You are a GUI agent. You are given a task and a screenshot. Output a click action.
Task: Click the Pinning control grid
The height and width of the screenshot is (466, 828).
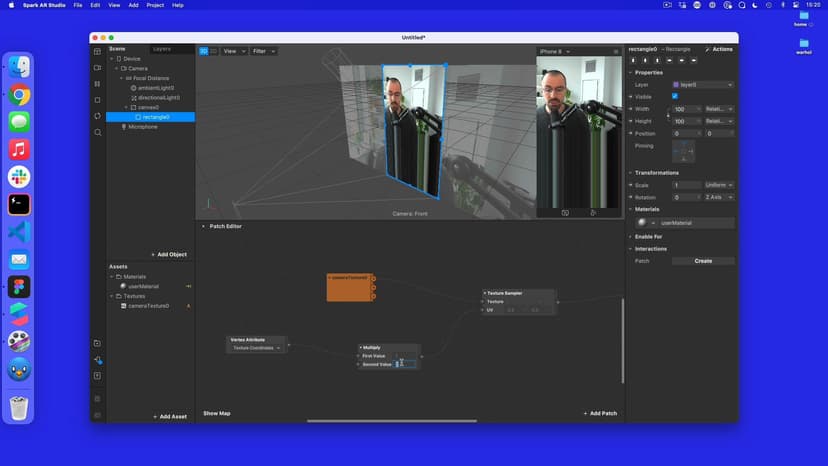tap(683, 152)
